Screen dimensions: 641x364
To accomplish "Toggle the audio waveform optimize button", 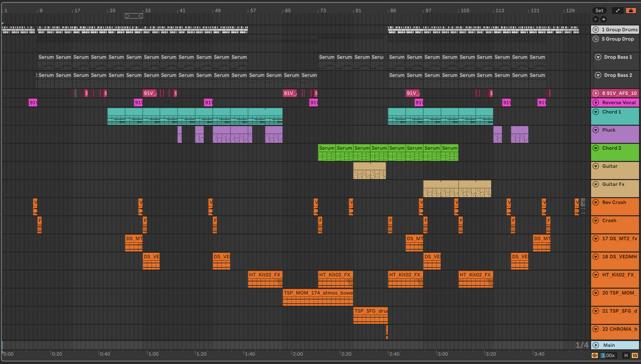I will [x=595, y=355].
